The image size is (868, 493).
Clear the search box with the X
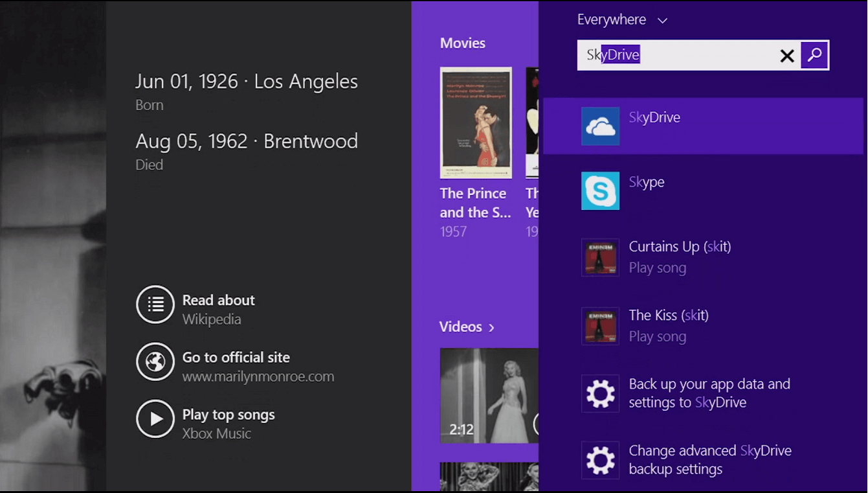[787, 55]
